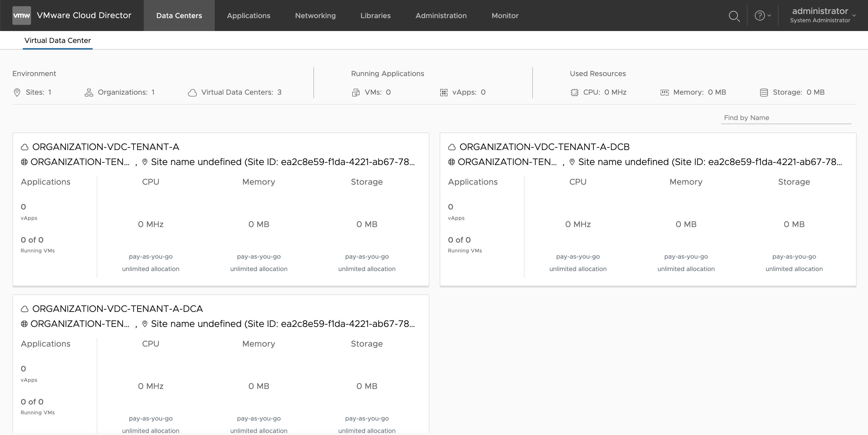Click cloud icon beside ORGANIZATION-VDC-TENANT-A-DCB
The width and height of the screenshot is (868, 435).
pyautogui.click(x=452, y=147)
